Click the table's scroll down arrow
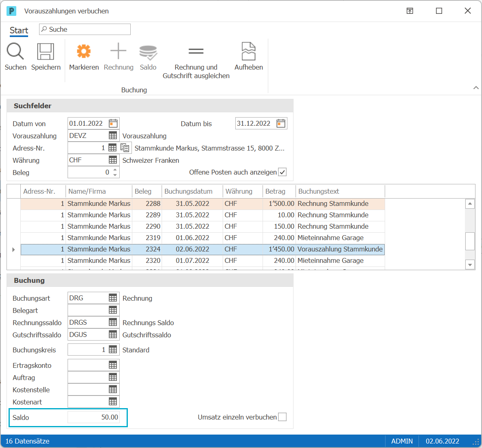The height and width of the screenshot is (448, 482). [x=470, y=264]
